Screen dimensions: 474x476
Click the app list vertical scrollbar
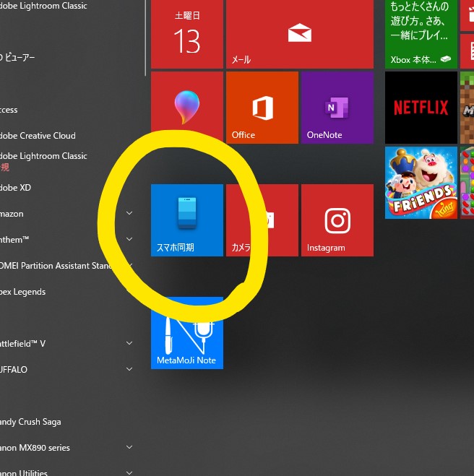click(x=145, y=36)
